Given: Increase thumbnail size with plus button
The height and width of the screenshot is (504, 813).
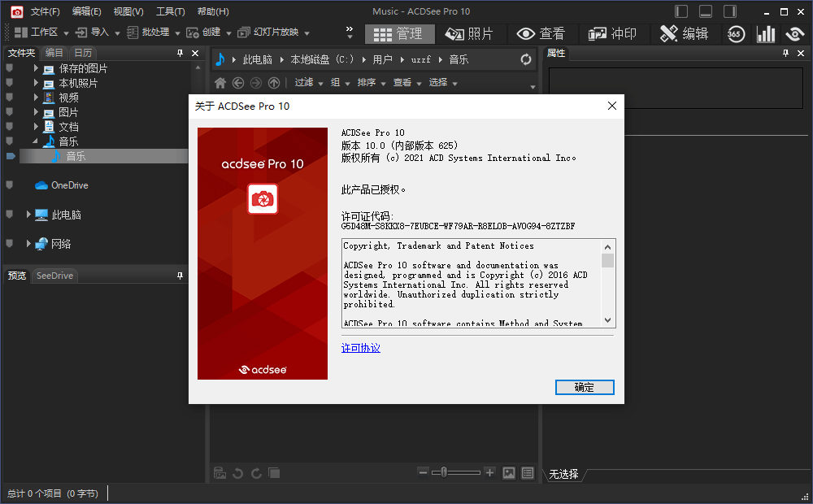Looking at the screenshot, I should coord(489,472).
